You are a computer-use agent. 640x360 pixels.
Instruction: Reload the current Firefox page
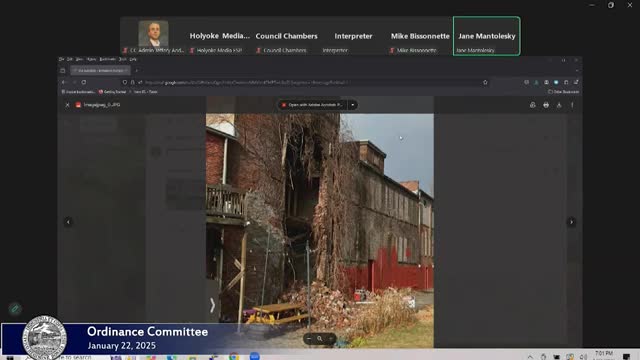[84, 82]
